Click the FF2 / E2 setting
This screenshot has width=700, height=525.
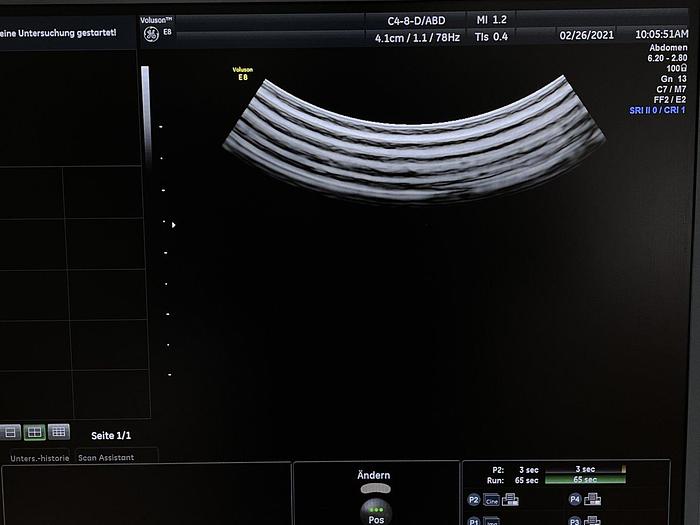670,100
